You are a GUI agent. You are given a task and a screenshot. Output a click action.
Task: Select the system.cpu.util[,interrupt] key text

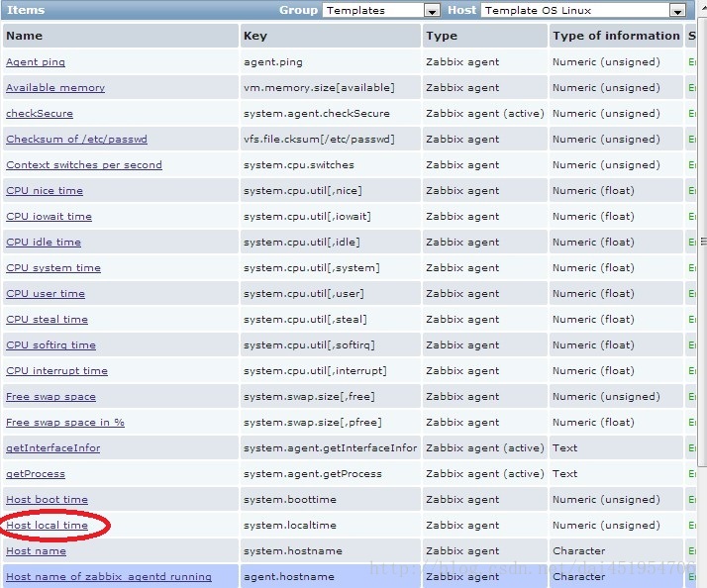click(315, 370)
